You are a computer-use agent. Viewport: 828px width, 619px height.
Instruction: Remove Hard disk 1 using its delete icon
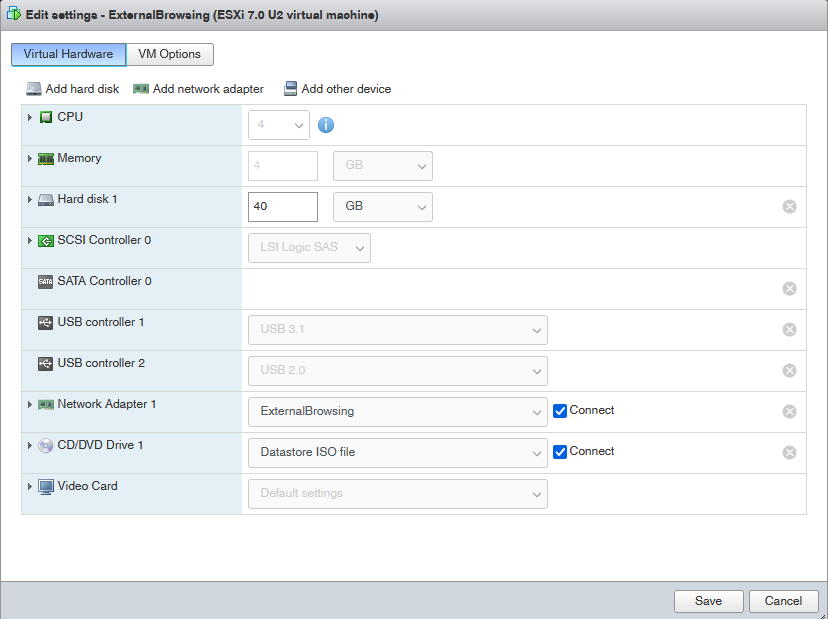pos(789,206)
